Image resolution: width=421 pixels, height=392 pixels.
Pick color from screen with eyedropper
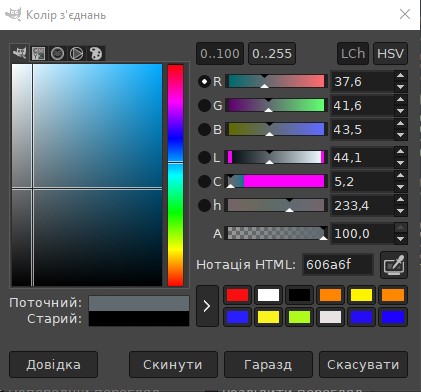(x=394, y=265)
